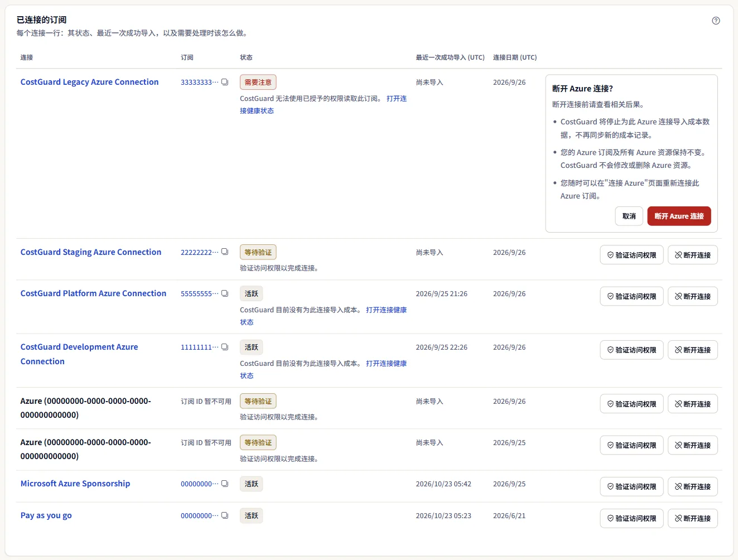The image size is (738, 560).
Task: Open subscription link 22222222
Action: (x=199, y=252)
